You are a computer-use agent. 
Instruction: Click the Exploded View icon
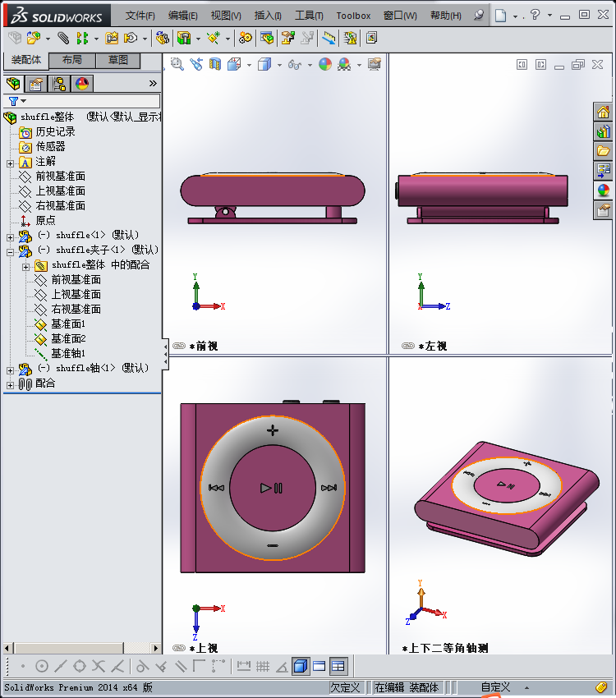(x=288, y=39)
